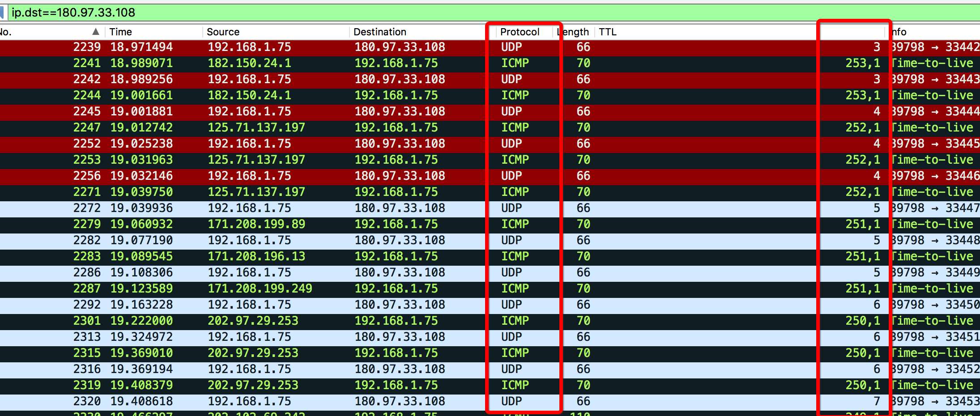Select packet 2320 at time 19.408618
Image resolution: width=980 pixels, height=416 pixels.
pyautogui.click(x=313, y=401)
